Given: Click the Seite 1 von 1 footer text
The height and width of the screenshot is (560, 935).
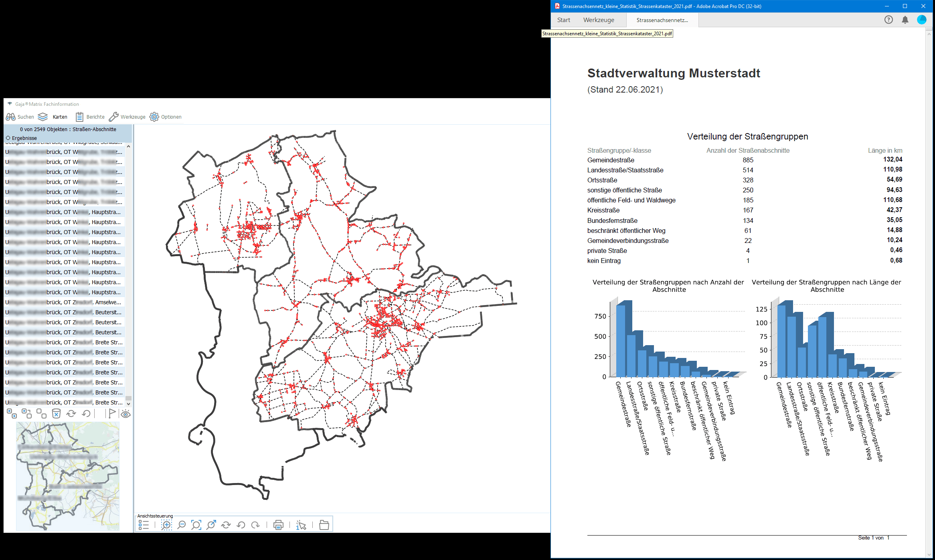Looking at the screenshot, I should tap(874, 538).
